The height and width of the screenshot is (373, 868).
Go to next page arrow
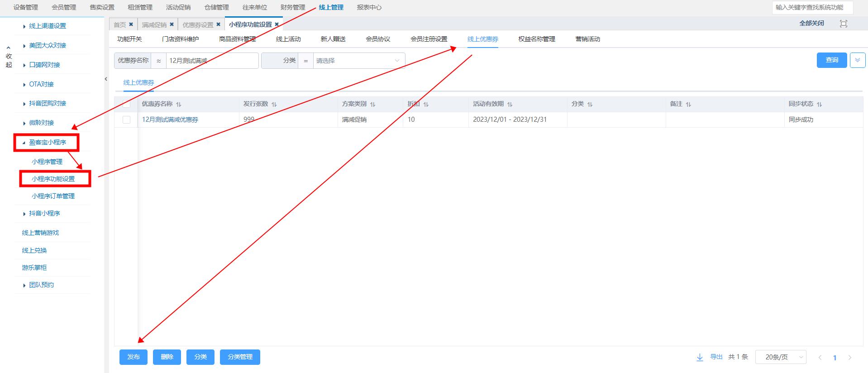click(x=849, y=357)
